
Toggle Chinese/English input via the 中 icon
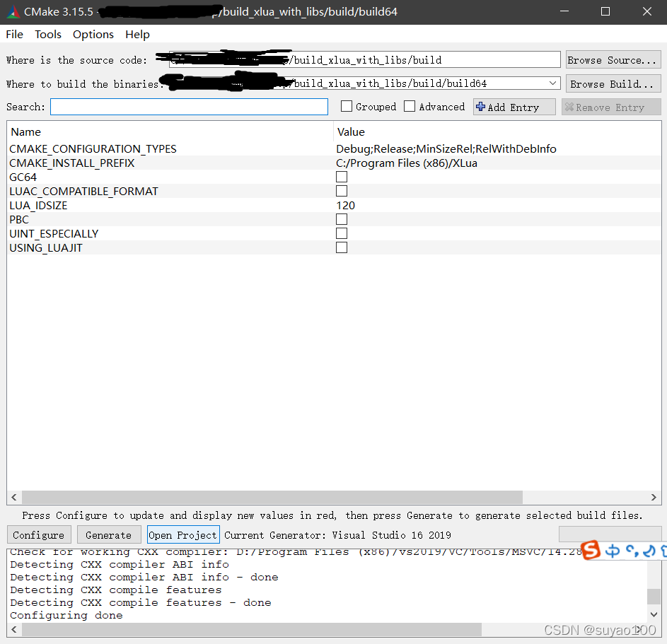coord(613,551)
